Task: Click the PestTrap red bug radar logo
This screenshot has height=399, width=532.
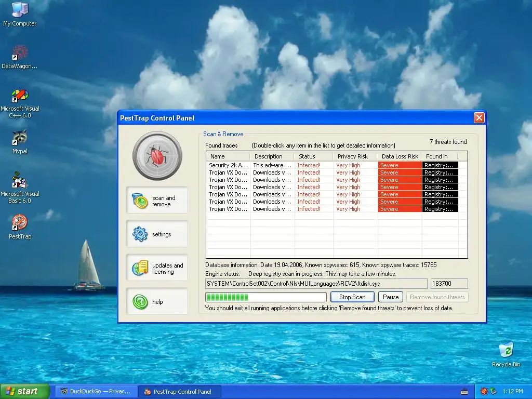Action: [x=157, y=156]
